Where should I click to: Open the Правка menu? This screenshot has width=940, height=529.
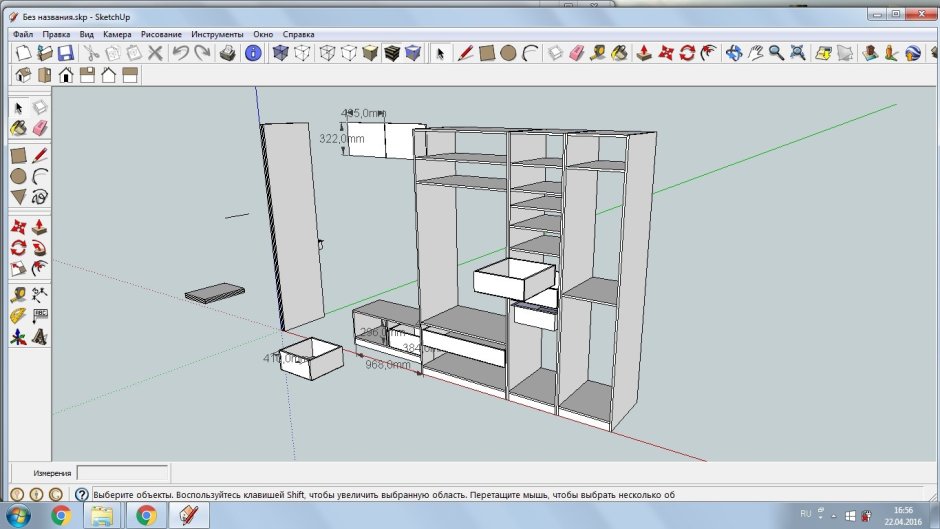[x=56, y=34]
